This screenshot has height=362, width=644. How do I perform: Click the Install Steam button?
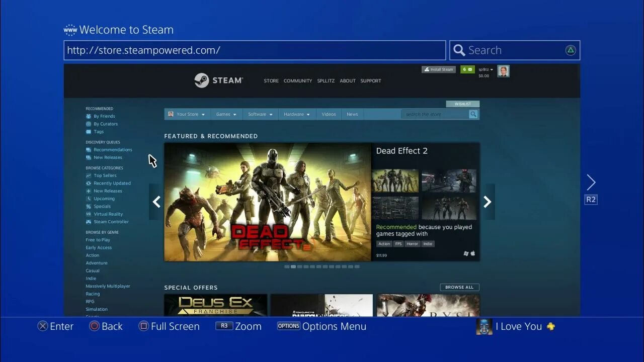439,69
